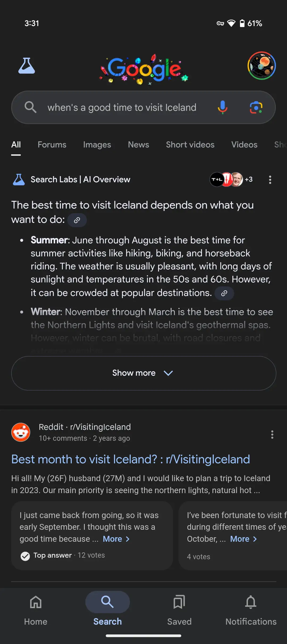Open Notifications in bottom navigation
This screenshot has height=644, width=287.
pos(251,608)
